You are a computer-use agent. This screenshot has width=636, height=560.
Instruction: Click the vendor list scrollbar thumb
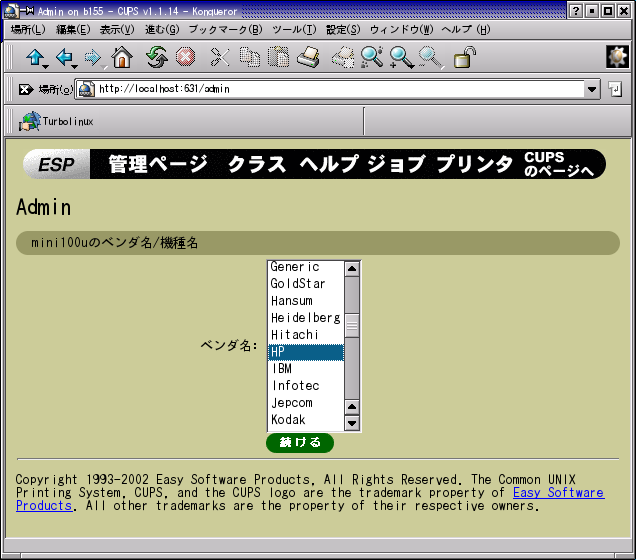[352, 326]
